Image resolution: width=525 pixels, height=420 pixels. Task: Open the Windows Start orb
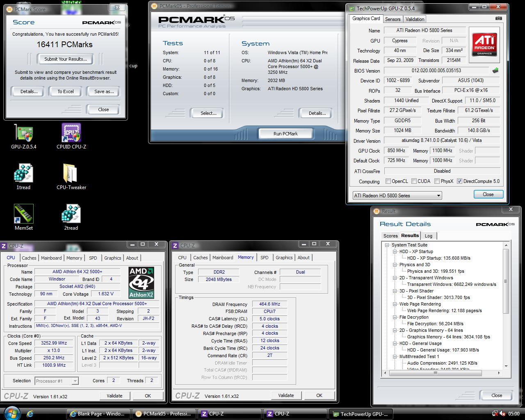pyautogui.click(x=11, y=413)
